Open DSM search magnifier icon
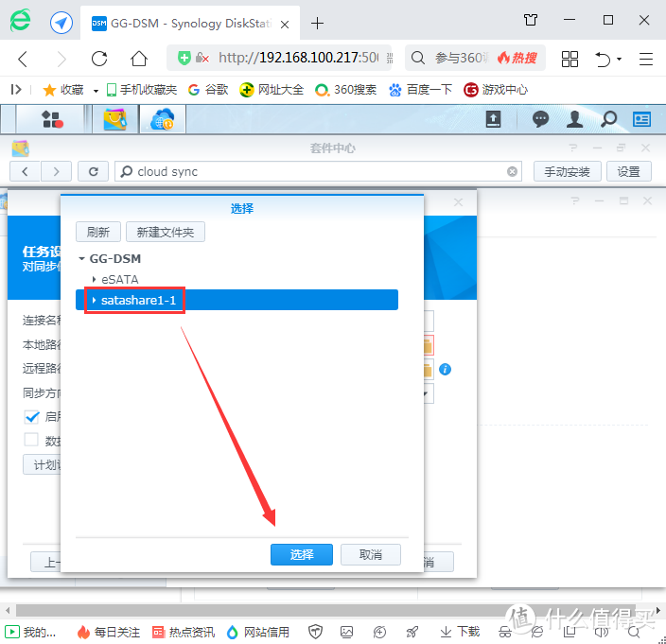The width and height of the screenshot is (666, 644). point(608,119)
